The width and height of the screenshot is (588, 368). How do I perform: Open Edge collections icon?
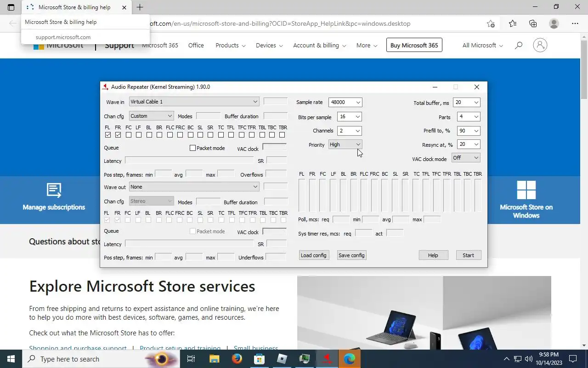[x=533, y=23]
